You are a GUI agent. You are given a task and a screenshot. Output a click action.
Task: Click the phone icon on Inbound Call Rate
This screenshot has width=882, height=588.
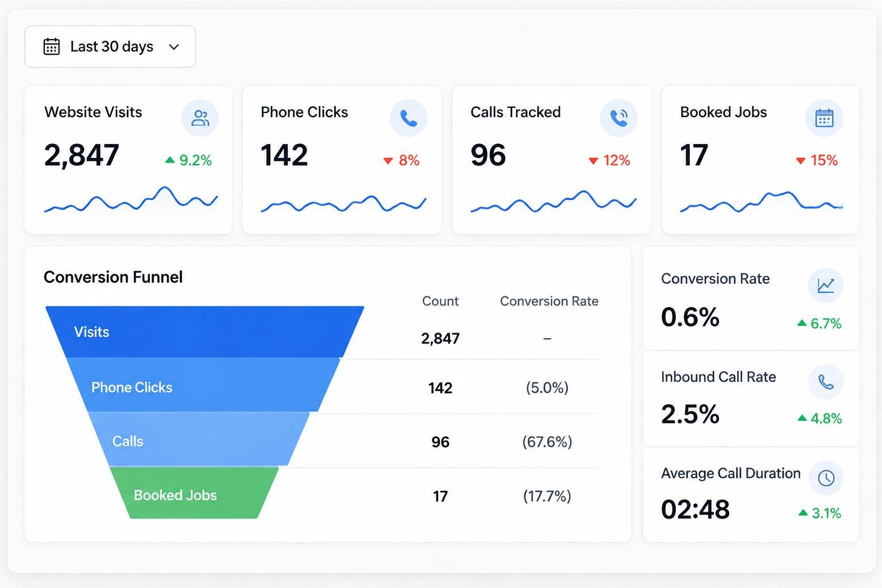[x=826, y=382]
